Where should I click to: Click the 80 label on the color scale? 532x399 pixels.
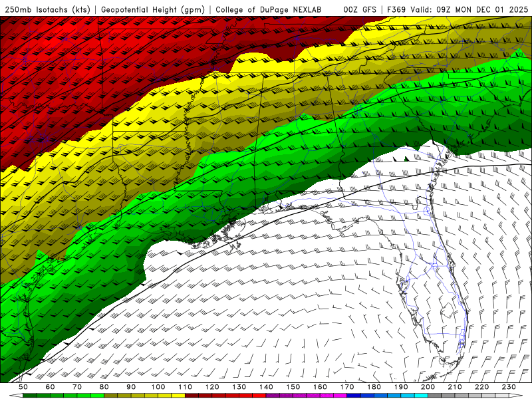(x=104, y=387)
